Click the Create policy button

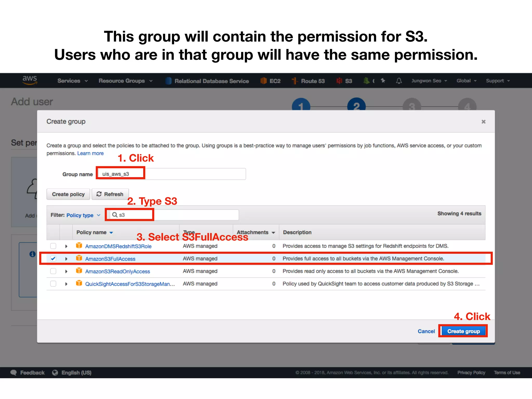tap(68, 194)
